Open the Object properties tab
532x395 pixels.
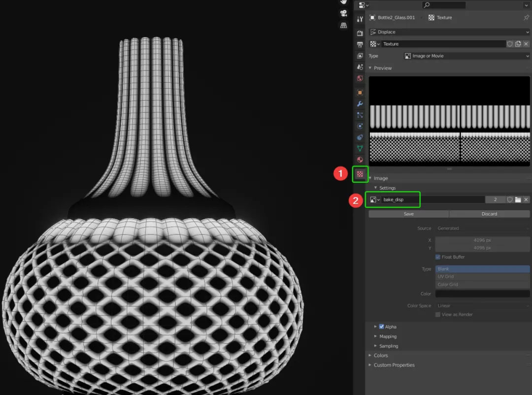[360, 93]
